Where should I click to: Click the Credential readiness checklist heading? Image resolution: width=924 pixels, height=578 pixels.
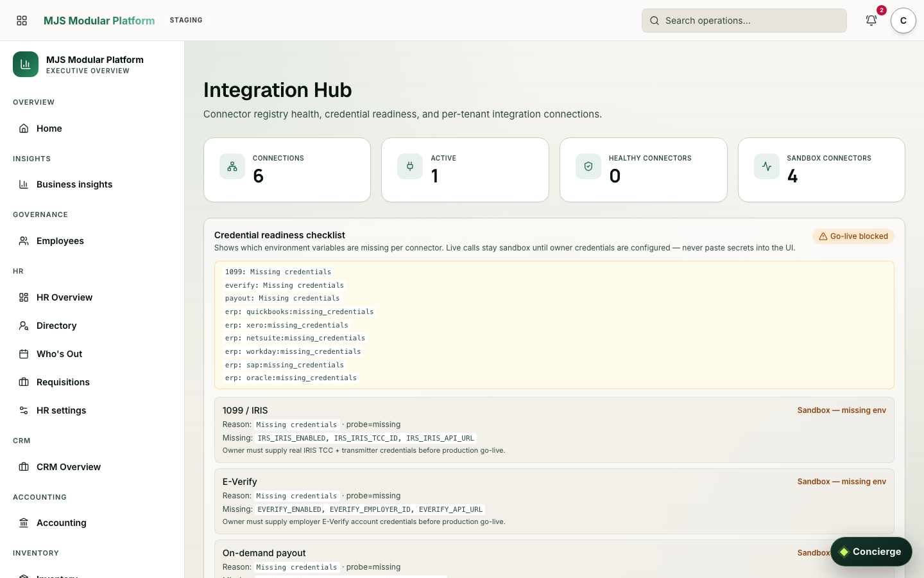click(x=280, y=235)
